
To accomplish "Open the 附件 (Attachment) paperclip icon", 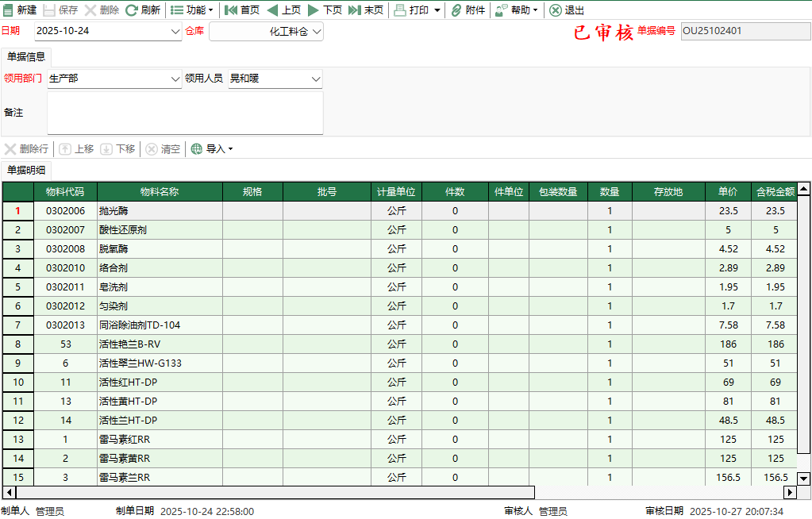I will coord(456,10).
